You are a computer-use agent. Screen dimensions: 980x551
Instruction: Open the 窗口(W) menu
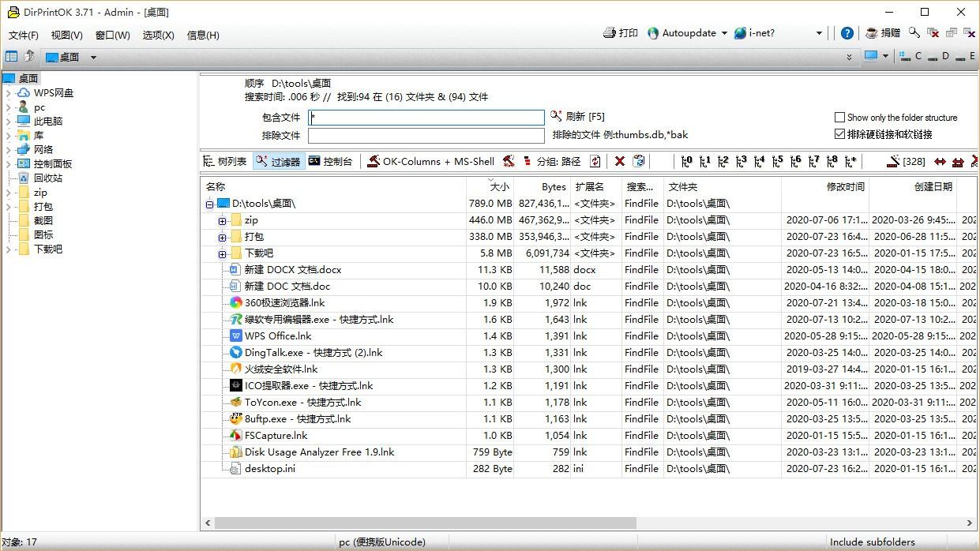[x=113, y=35]
